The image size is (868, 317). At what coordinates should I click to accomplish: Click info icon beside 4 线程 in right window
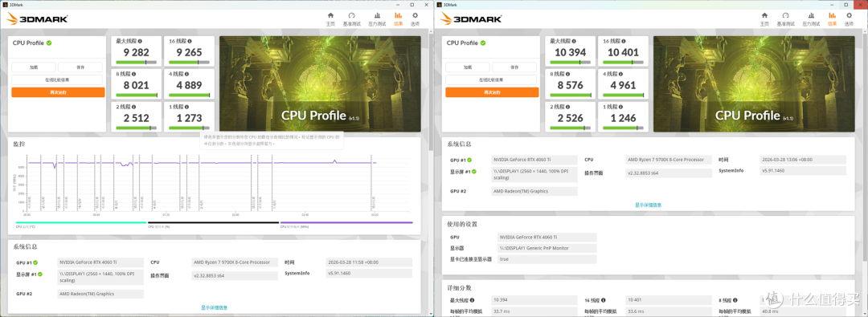tap(620, 74)
